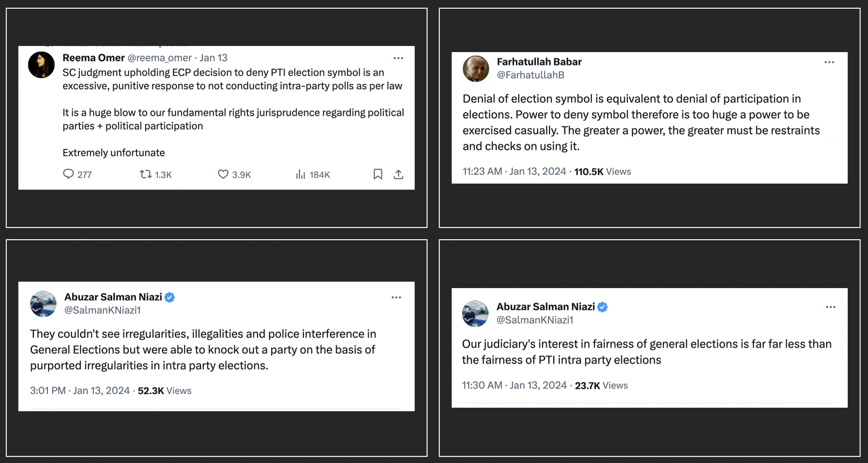
Task: Open more options on Farhatullah Babar's tweet
Action: coord(829,62)
